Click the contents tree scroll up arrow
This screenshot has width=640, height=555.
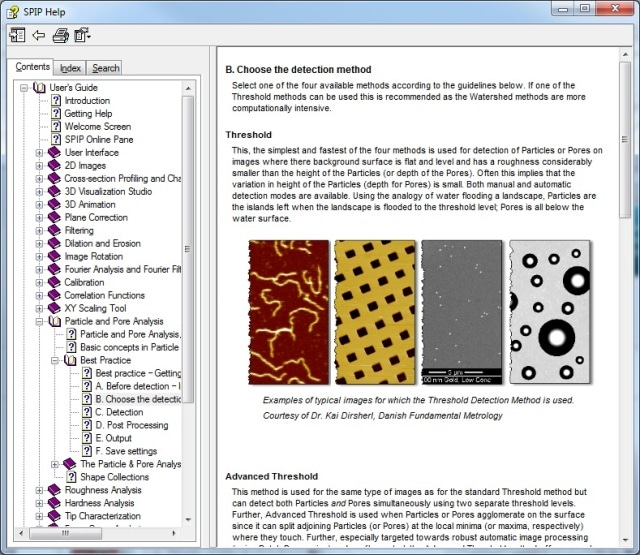[x=188, y=88]
